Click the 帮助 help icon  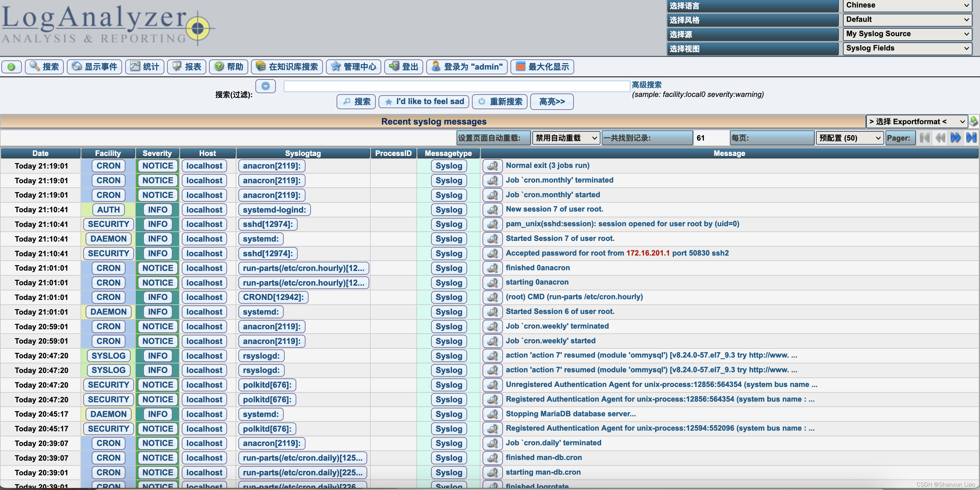[x=229, y=67]
